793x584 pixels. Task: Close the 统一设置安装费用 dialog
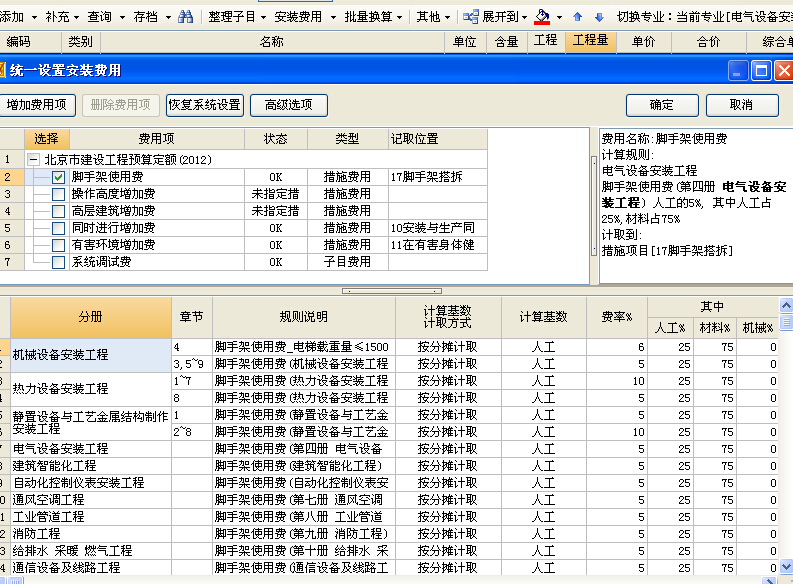(783, 70)
